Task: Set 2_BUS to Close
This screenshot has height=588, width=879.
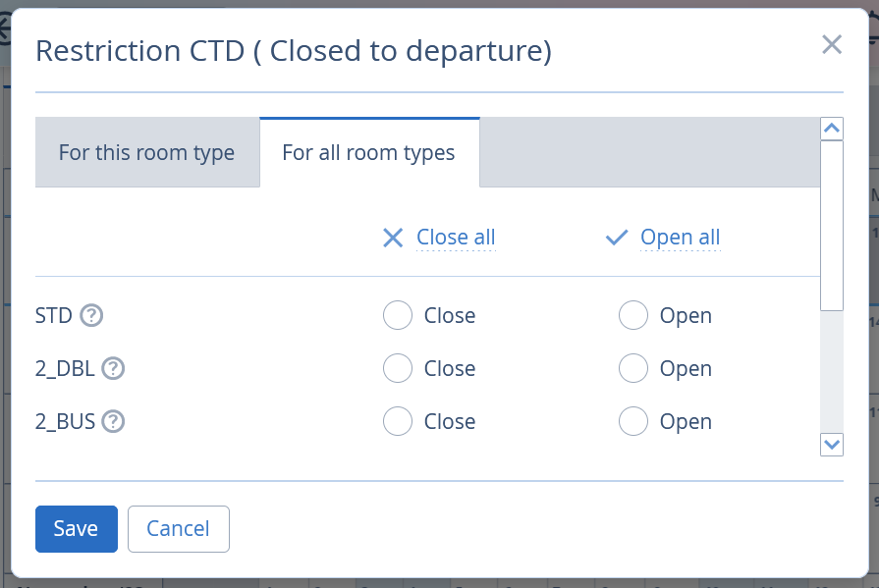Action: [398, 421]
